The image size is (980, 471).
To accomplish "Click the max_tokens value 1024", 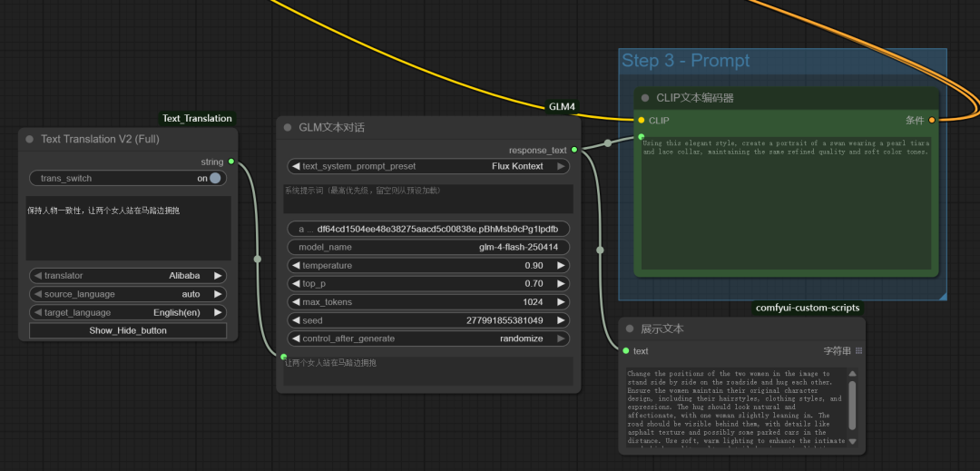I will (x=534, y=301).
